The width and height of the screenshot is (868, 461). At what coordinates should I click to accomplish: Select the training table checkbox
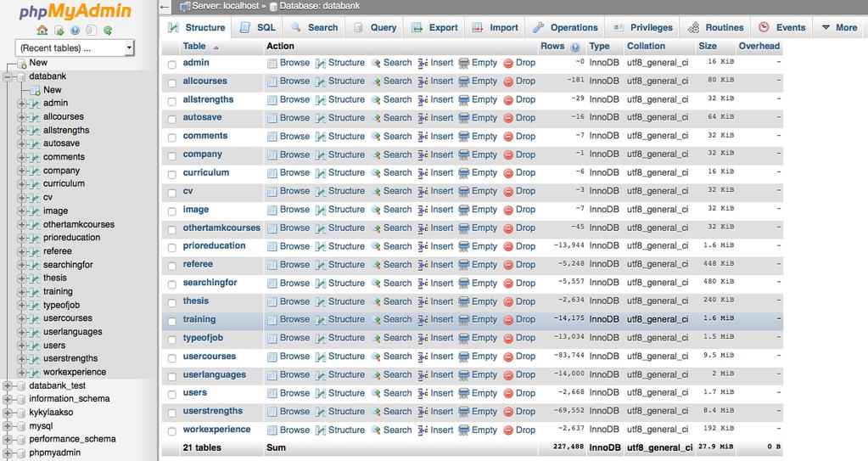coord(172,321)
